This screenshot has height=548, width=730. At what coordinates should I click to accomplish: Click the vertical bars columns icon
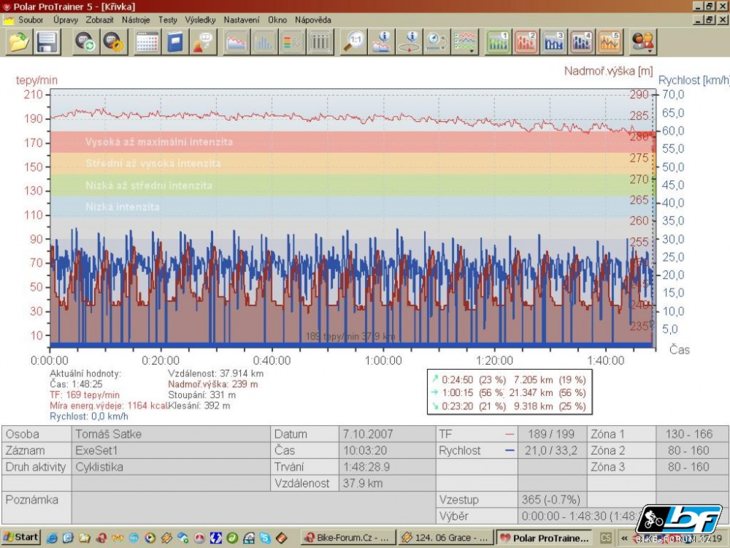coord(320,41)
